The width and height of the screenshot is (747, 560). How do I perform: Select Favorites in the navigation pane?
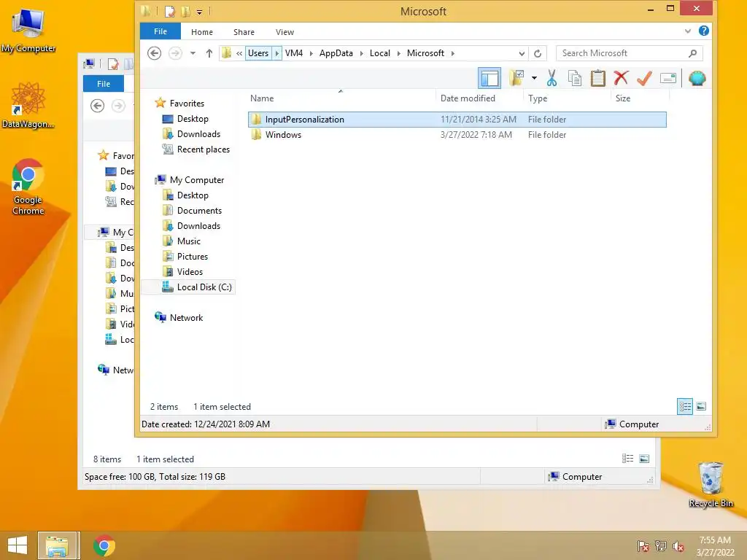pos(187,104)
